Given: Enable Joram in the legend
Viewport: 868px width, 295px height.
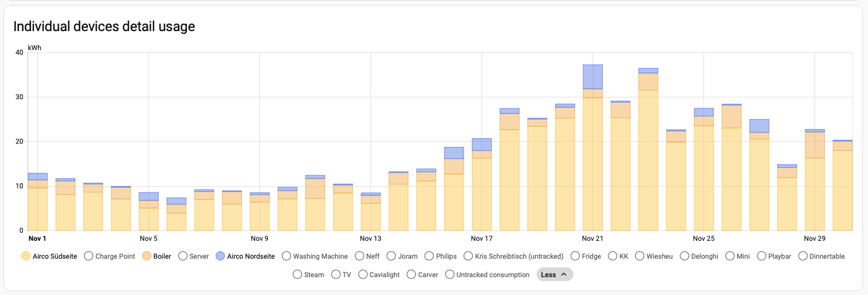Looking at the screenshot, I should pyautogui.click(x=402, y=256).
